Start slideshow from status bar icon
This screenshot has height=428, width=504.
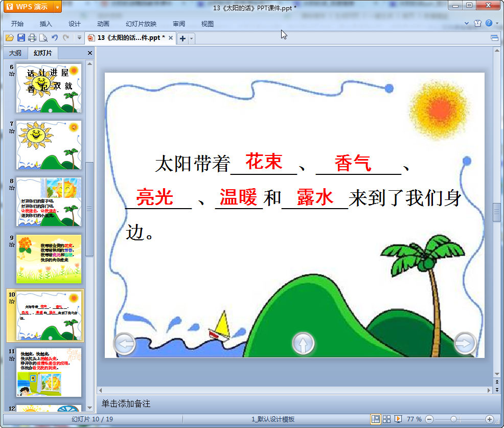[398, 419]
